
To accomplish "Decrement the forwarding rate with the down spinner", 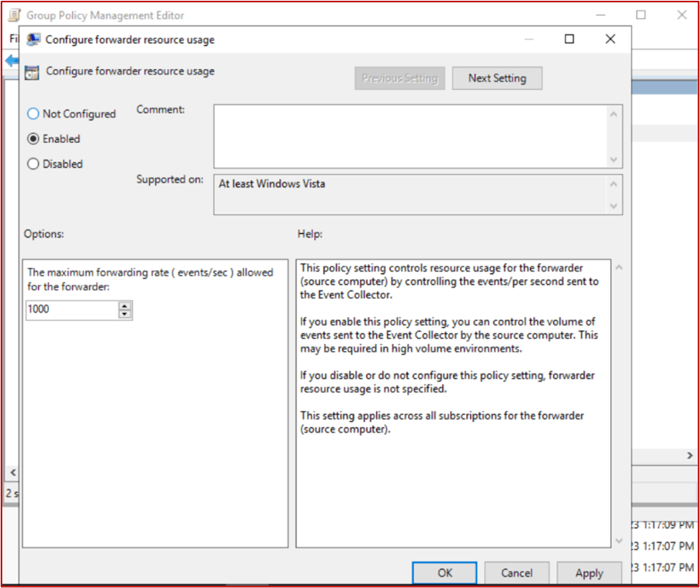I will 124,313.
